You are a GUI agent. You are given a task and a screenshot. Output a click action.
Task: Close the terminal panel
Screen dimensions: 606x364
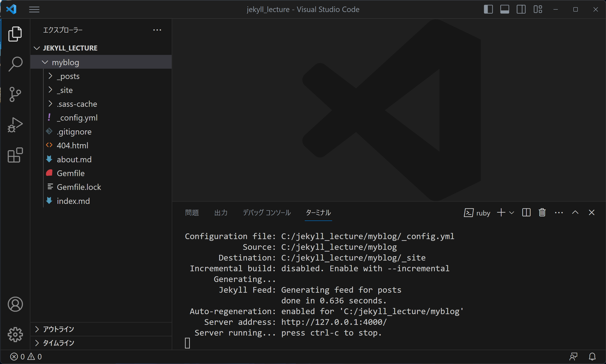coord(592,213)
